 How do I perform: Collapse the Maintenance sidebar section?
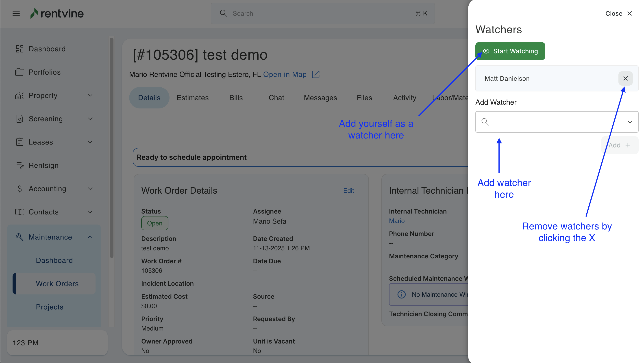click(90, 237)
